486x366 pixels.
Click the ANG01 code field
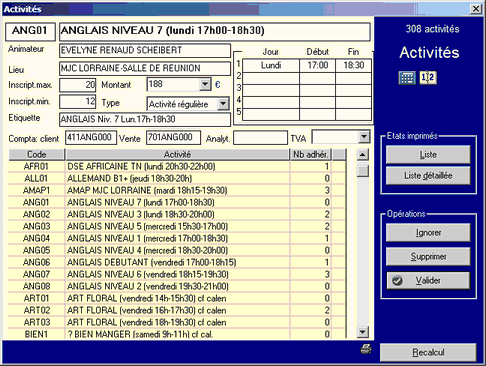tap(30, 31)
